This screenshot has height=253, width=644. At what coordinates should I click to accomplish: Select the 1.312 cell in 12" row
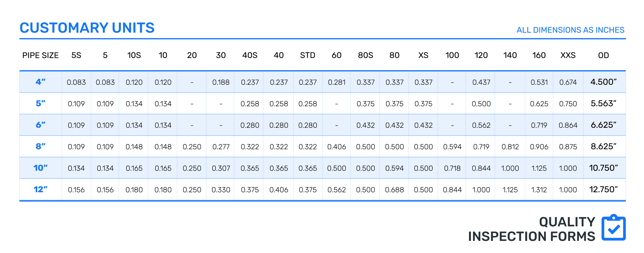[x=539, y=190]
